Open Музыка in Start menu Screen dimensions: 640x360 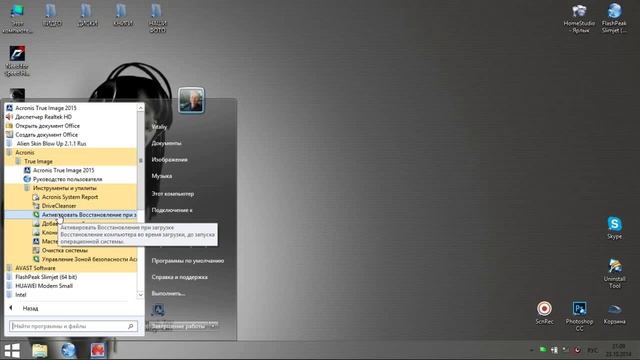point(162,176)
